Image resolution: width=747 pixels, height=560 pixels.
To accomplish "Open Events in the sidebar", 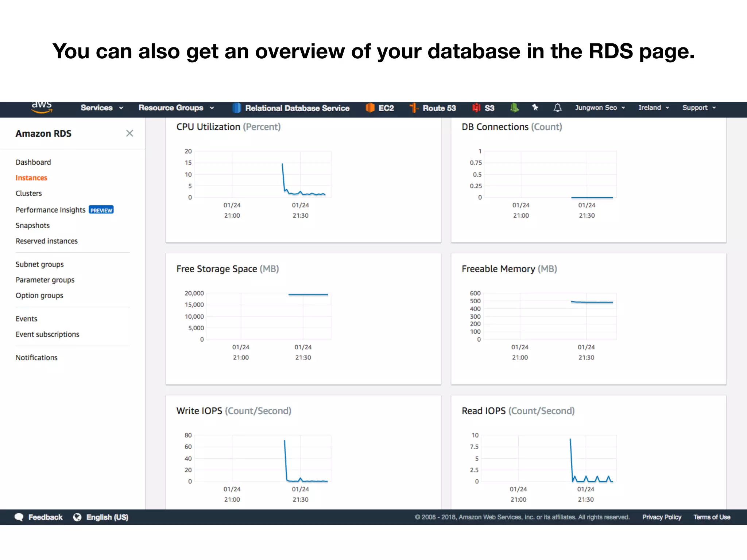I will pyautogui.click(x=26, y=319).
